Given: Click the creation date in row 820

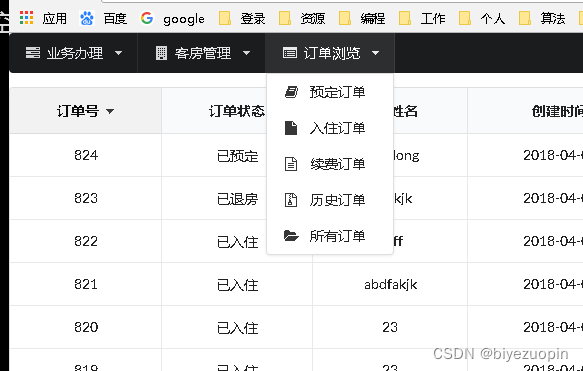Looking at the screenshot, I should (x=553, y=327).
